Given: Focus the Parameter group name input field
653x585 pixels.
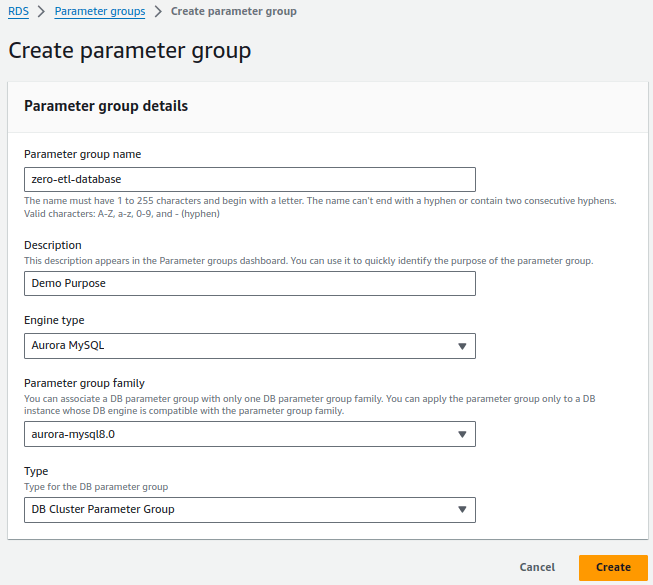Looking at the screenshot, I should pos(249,179).
